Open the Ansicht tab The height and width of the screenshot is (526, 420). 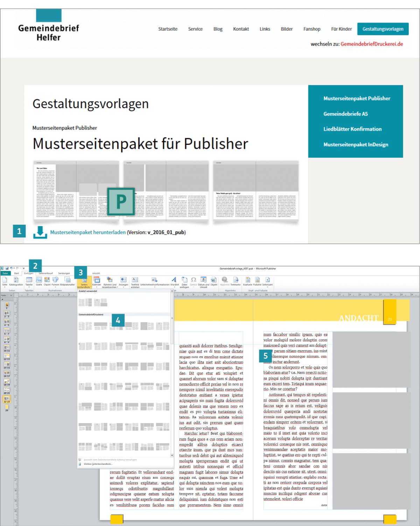(x=96, y=273)
